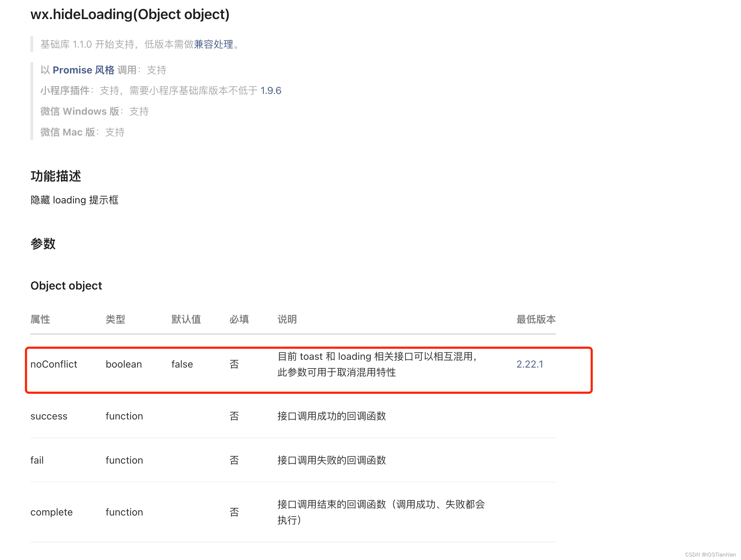The width and height of the screenshot is (741, 560).
Task: Select the noConflict property cell
Action: coord(54,364)
